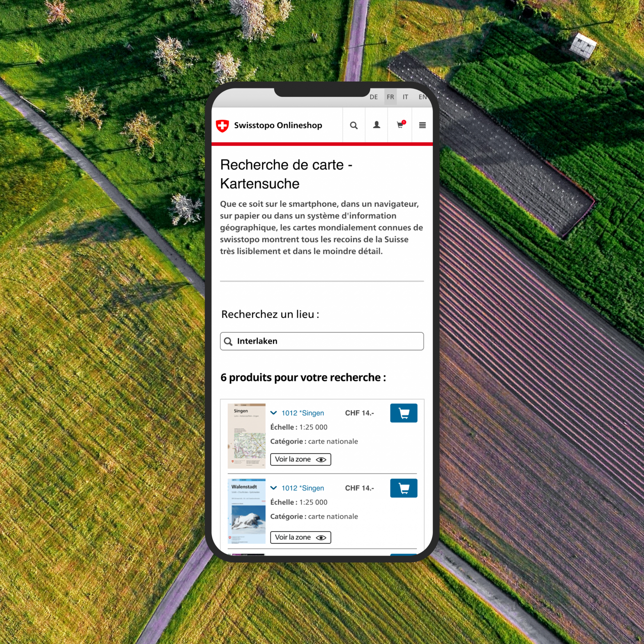Viewport: 644px width, 644px height.
Task: Open the user account icon
Action: (x=376, y=125)
